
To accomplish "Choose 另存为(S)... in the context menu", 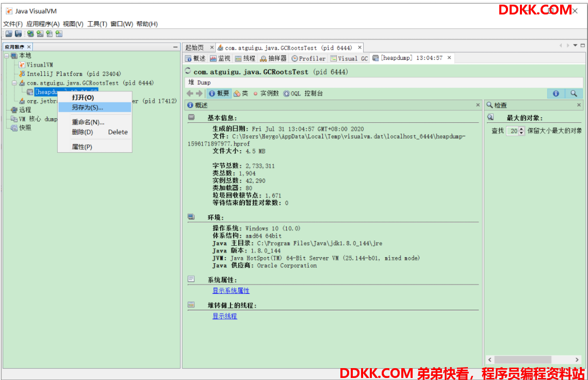I will [94, 107].
